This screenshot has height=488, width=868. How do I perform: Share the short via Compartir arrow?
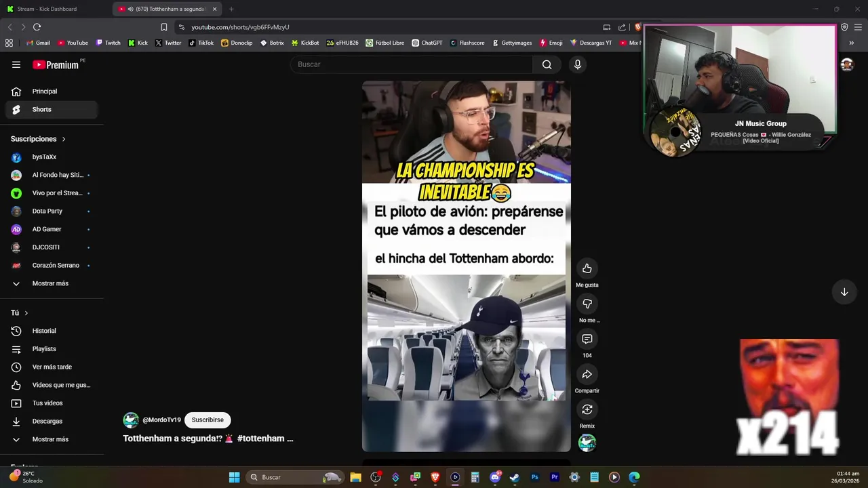tap(587, 374)
